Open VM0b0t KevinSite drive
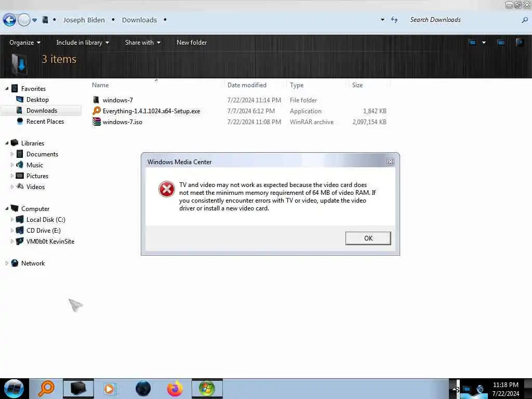The width and height of the screenshot is (532, 399). (50, 241)
